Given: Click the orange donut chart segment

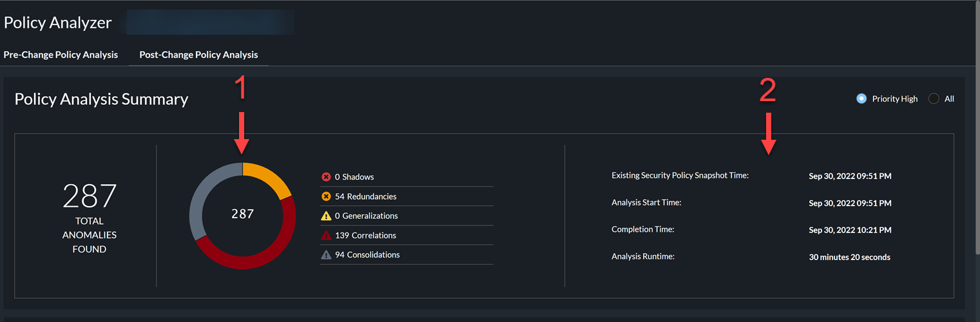Looking at the screenshot, I should pyautogui.click(x=271, y=176).
